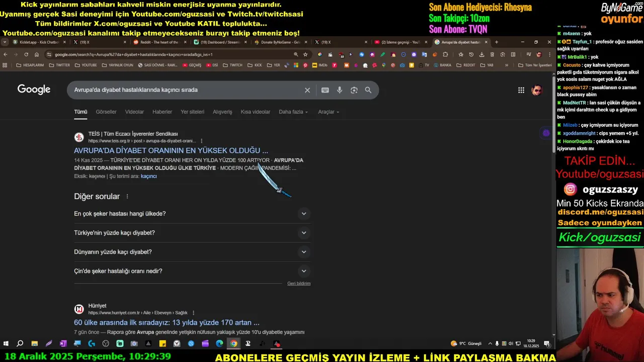Open IMDb bookmark

pos(319,65)
